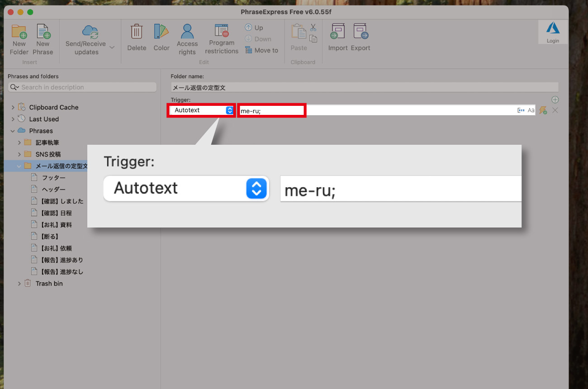Open Program restrictions
This screenshot has width=588, height=389.
tap(222, 40)
